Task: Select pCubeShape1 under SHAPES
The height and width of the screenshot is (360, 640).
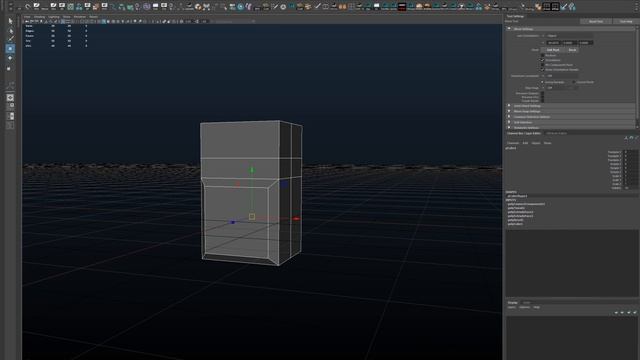Action: pyautogui.click(x=517, y=196)
